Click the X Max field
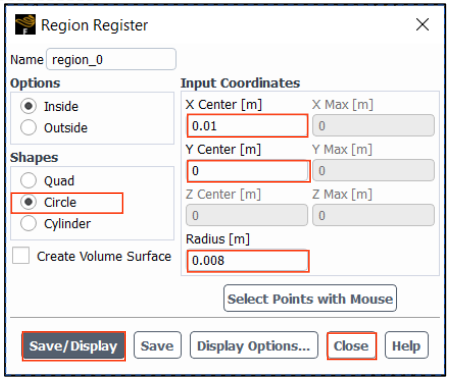 (x=373, y=126)
